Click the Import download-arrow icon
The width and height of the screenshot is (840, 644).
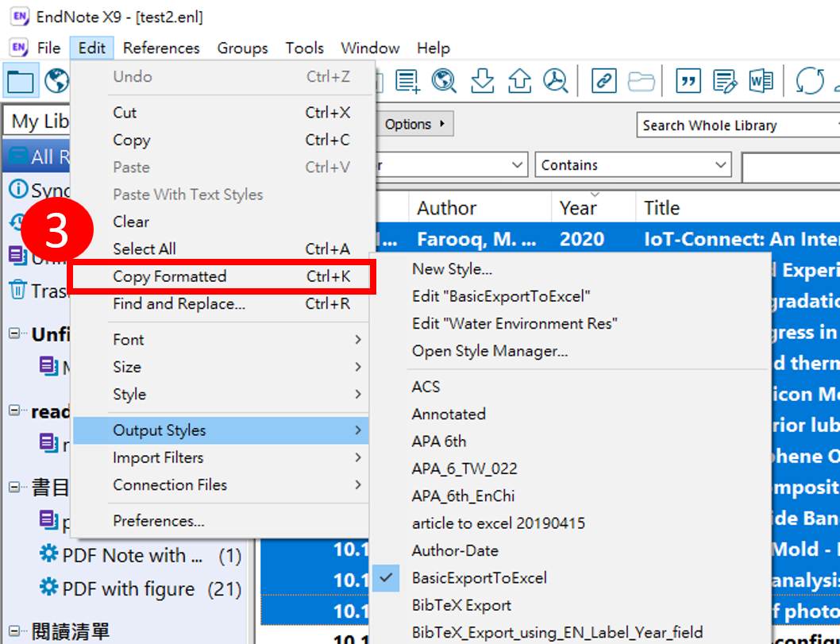[x=482, y=81]
